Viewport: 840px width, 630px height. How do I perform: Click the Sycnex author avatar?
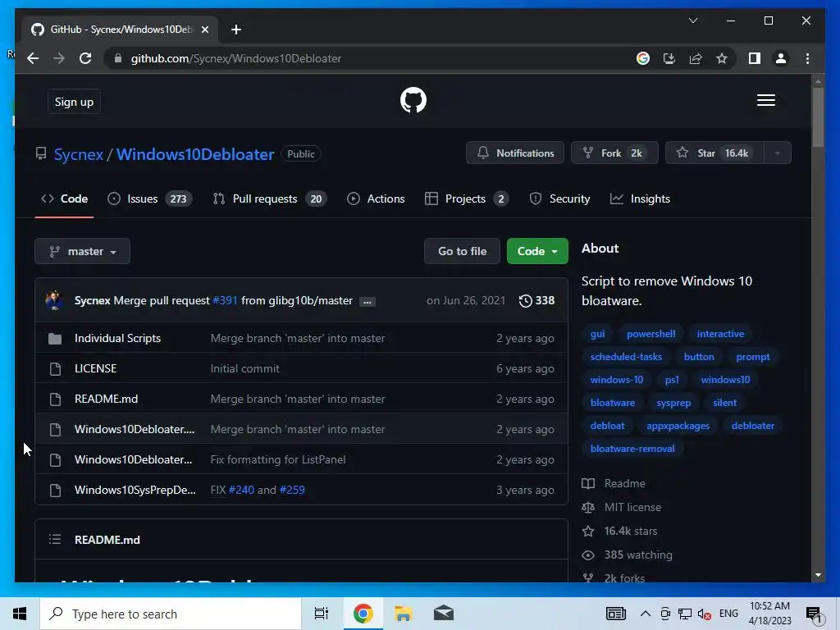[54, 300]
